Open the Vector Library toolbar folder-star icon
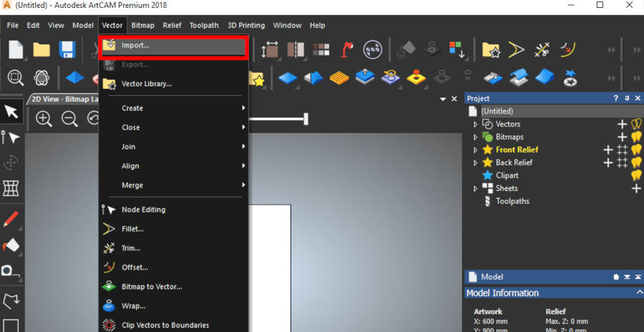644x332 pixels. coord(491,49)
